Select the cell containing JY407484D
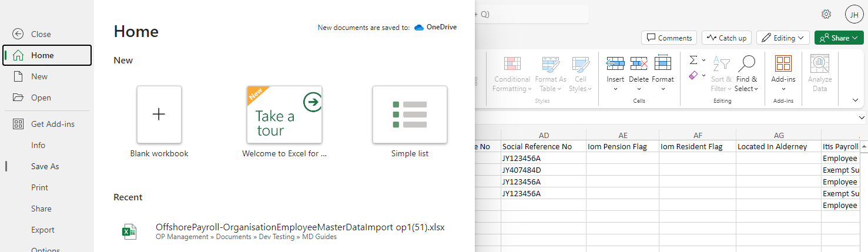This screenshot has width=868, height=252. [544, 170]
